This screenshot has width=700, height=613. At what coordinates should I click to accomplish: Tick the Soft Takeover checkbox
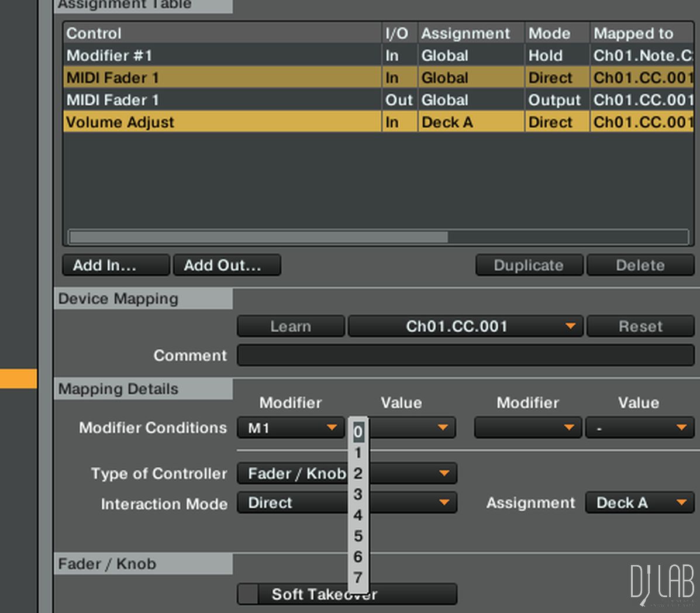point(249,594)
